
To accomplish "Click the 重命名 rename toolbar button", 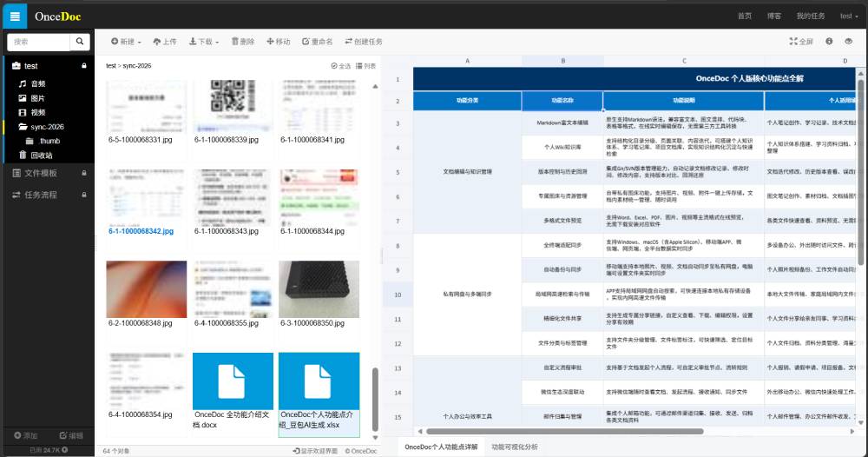I will tap(318, 42).
